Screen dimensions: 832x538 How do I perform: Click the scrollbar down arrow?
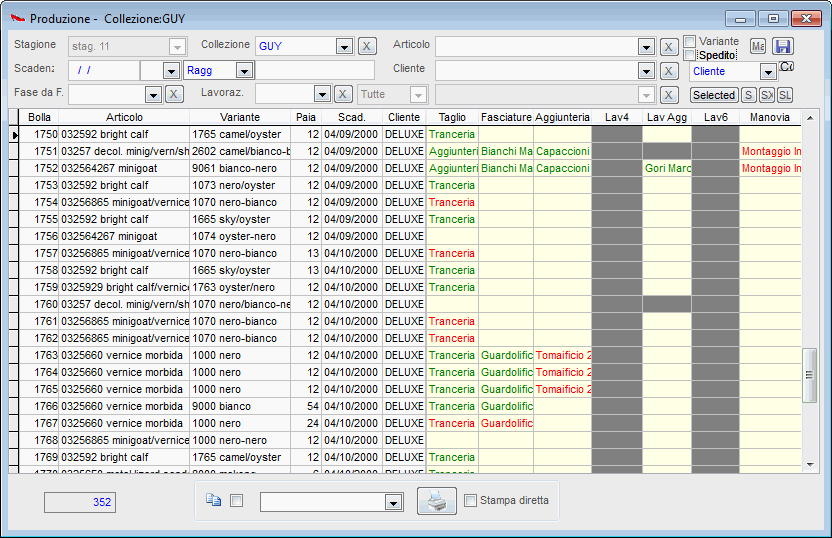tap(810, 465)
